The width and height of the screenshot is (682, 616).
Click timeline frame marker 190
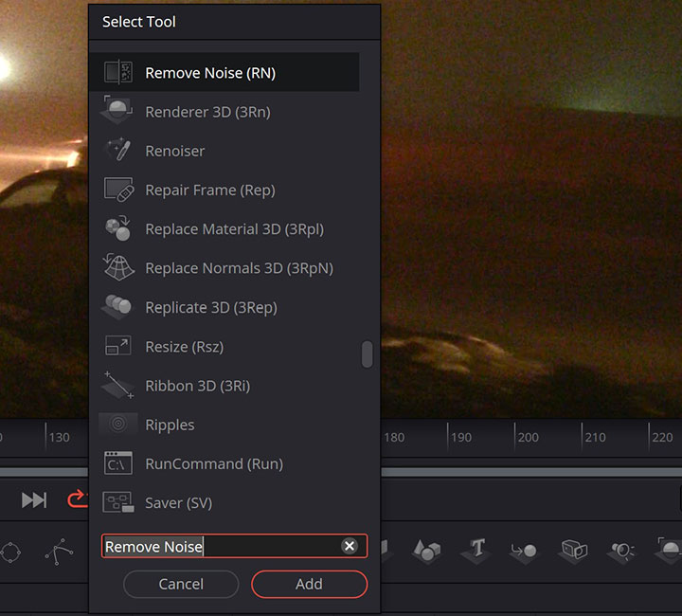pos(461,437)
